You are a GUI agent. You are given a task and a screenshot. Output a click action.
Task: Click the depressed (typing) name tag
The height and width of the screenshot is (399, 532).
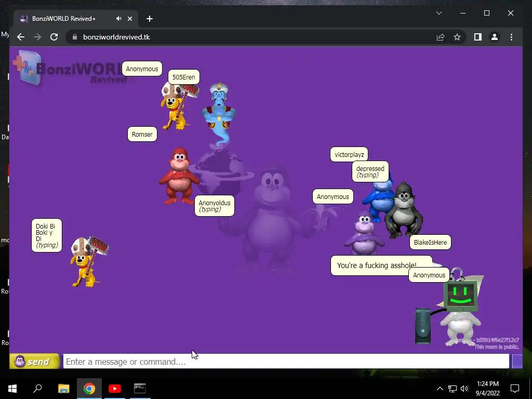370,171
